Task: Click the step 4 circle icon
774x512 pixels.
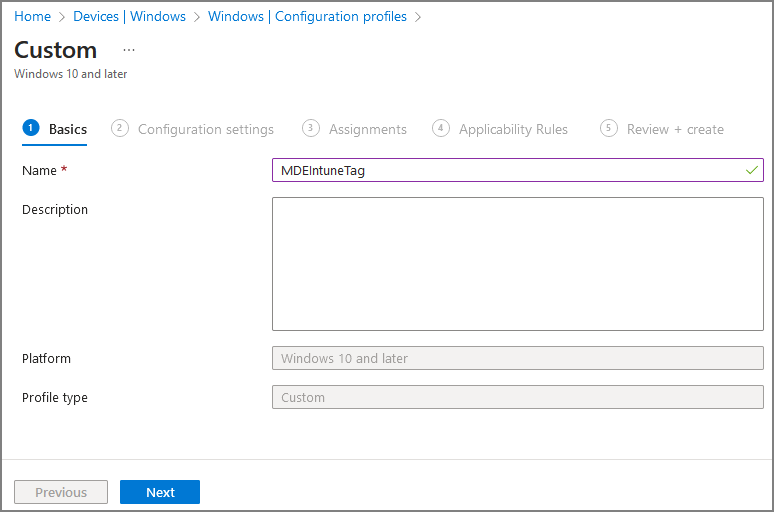Action: click(x=440, y=128)
